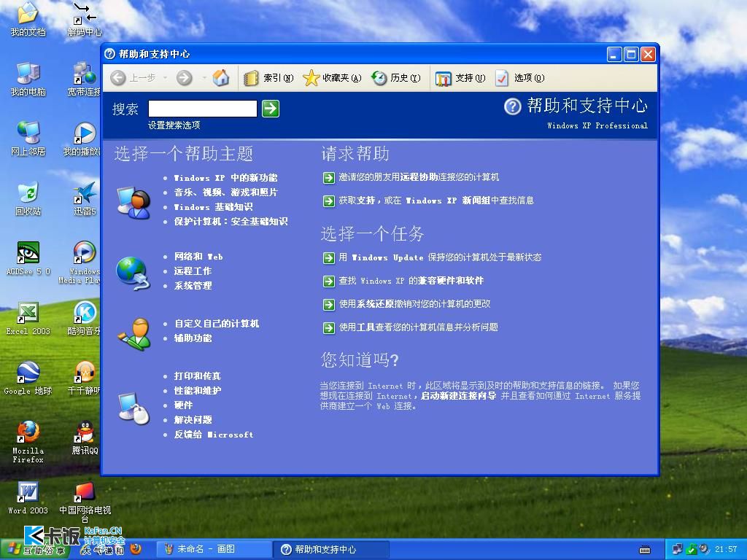Select Excel 2003 desktop icon

[x=28, y=319]
